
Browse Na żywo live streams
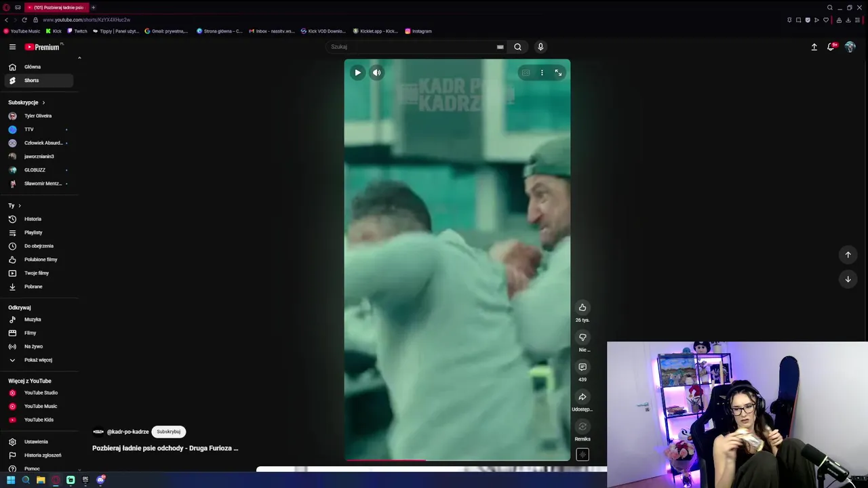click(39, 346)
